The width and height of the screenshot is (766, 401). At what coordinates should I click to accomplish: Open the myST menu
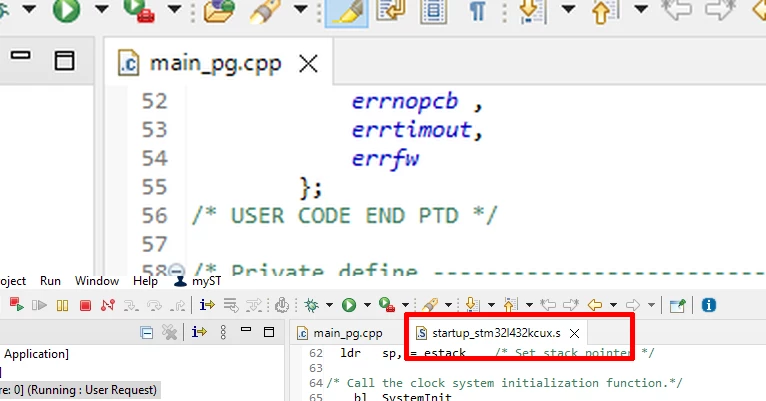198,281
